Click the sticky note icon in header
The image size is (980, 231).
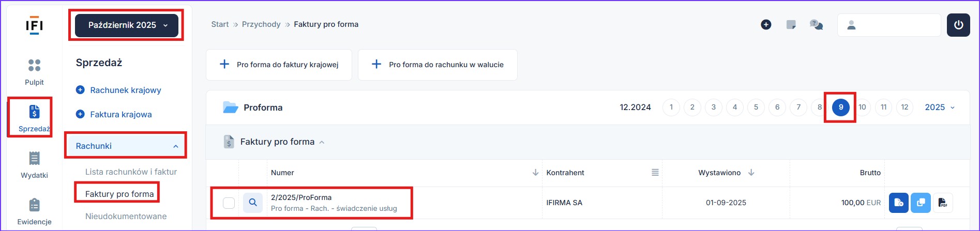(791, 25)
